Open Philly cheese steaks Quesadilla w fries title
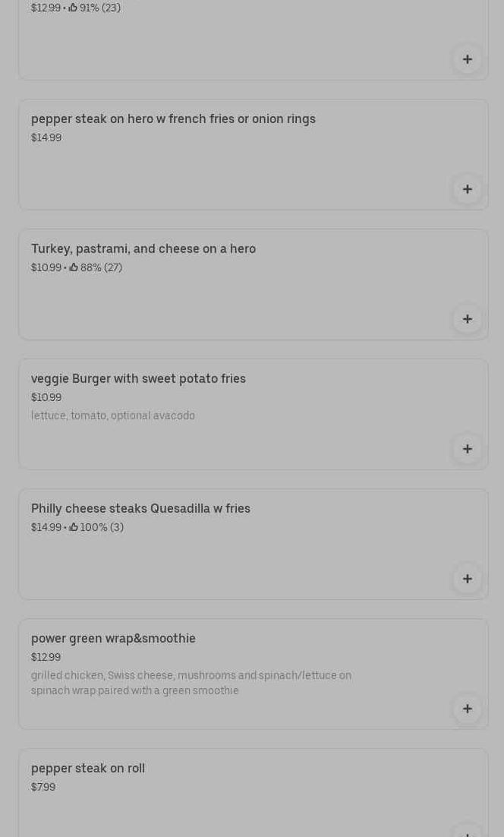Image resolution: width=504 pixels, height=837 pixels. coord(140,509)
